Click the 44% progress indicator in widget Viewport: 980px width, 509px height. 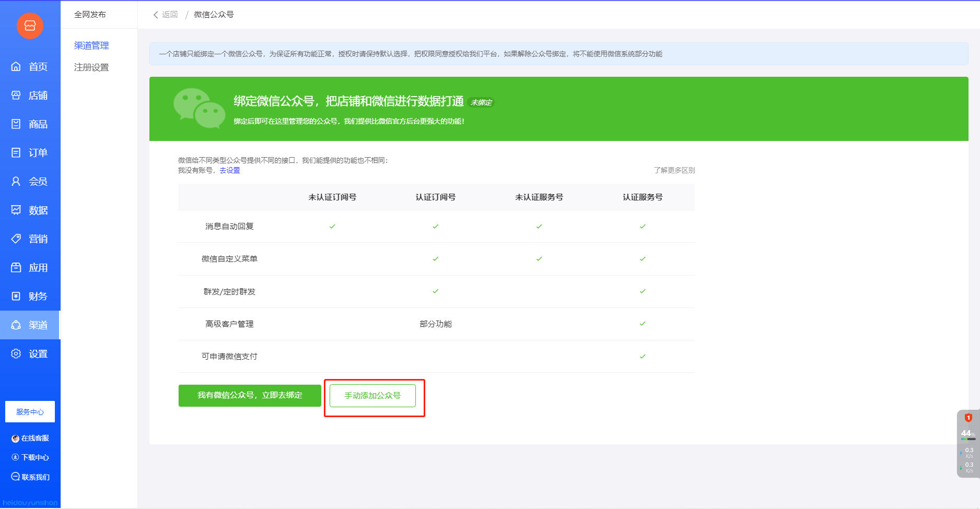click(968, 434)
